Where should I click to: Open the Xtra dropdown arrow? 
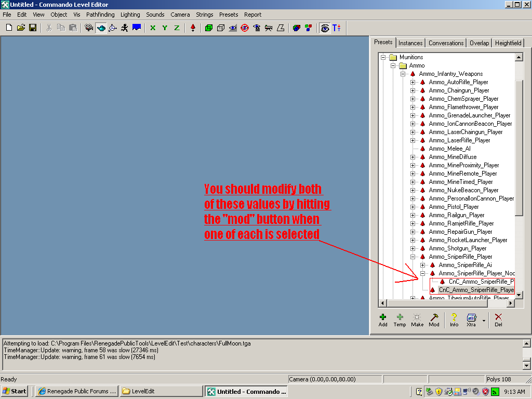[x=484, y=321]
